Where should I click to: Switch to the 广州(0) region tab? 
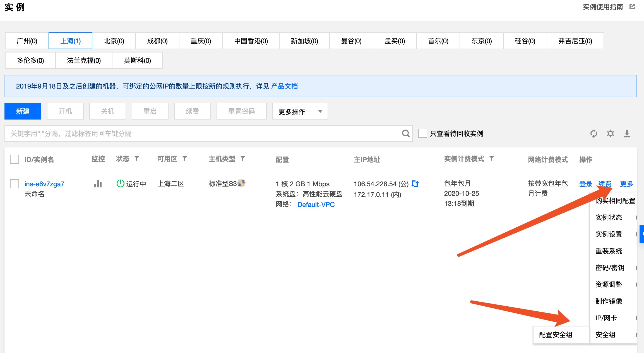[27, 41]
